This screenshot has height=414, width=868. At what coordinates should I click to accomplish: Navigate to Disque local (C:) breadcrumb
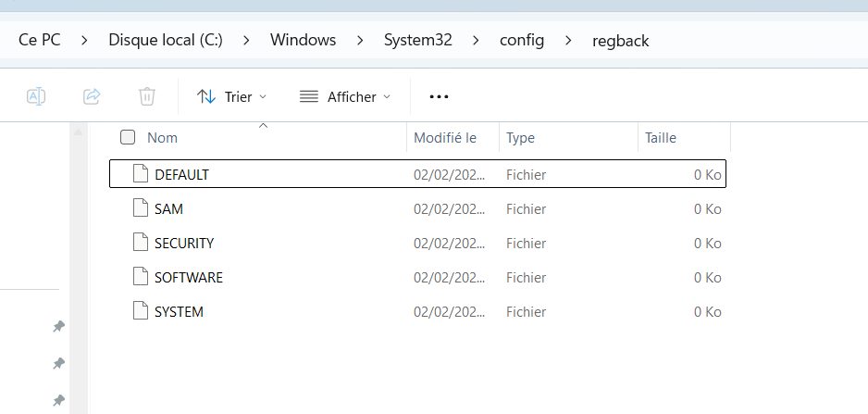coord(166,41)
